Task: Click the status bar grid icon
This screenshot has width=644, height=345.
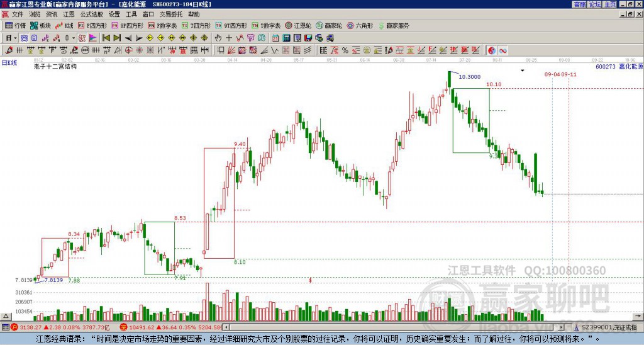Action: click(5, 327)
